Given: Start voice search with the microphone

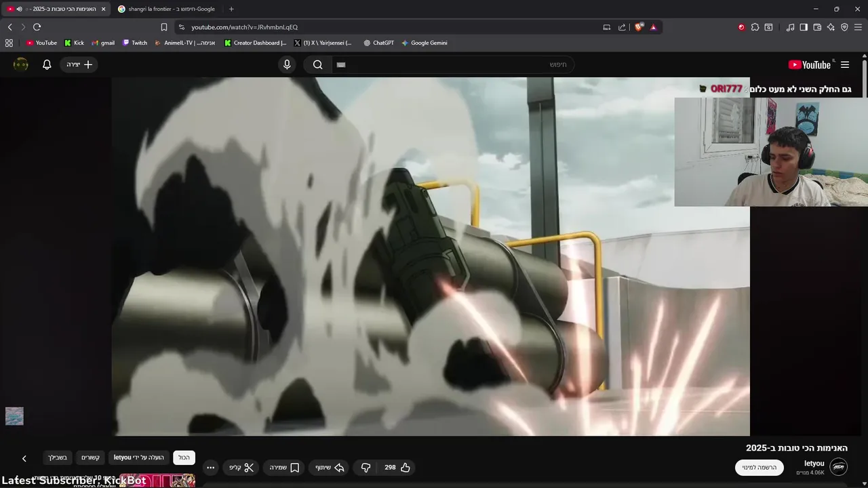Looking at the screenshot, I should [287, 64].
